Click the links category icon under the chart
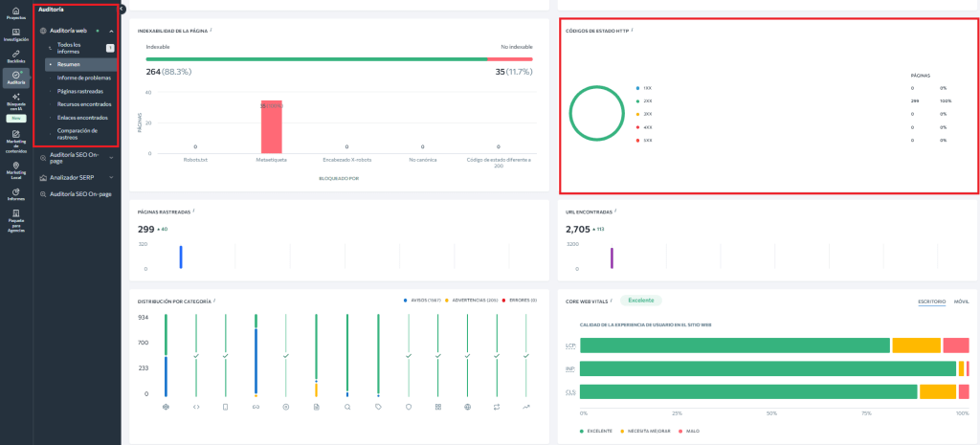 pos(256,407)
